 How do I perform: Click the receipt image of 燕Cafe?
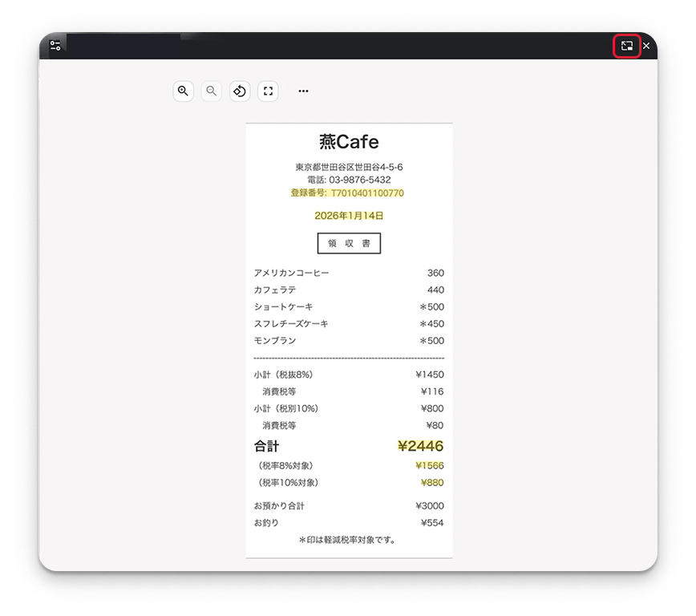click(x=349, y=341)
